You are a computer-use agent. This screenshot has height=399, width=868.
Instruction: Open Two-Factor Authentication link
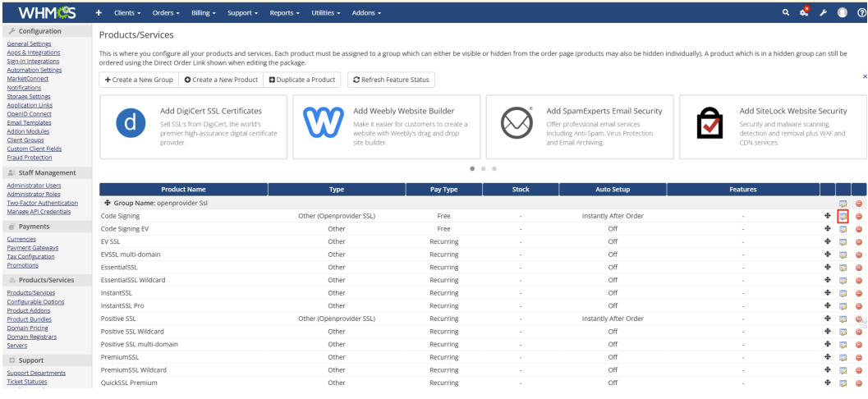point(42,203)
